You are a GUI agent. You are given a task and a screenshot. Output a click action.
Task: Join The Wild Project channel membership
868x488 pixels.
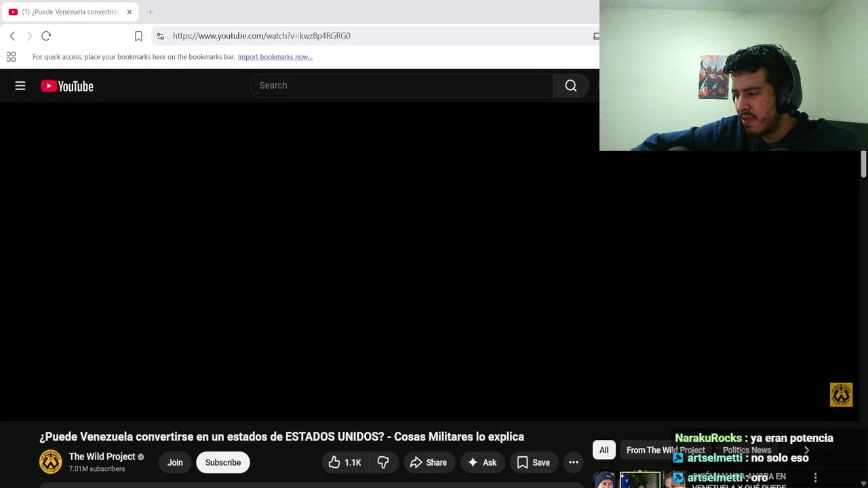175,462
